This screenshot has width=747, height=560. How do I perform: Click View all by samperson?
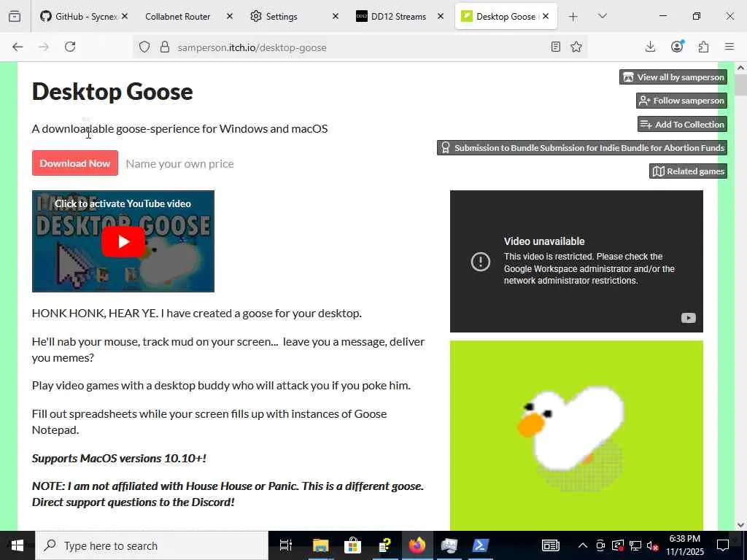coord(673,77)
